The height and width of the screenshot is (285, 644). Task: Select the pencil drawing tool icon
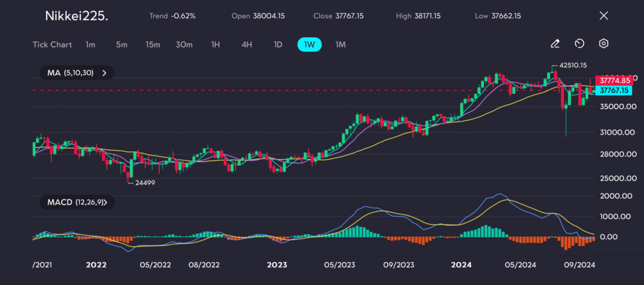(555, 44)
